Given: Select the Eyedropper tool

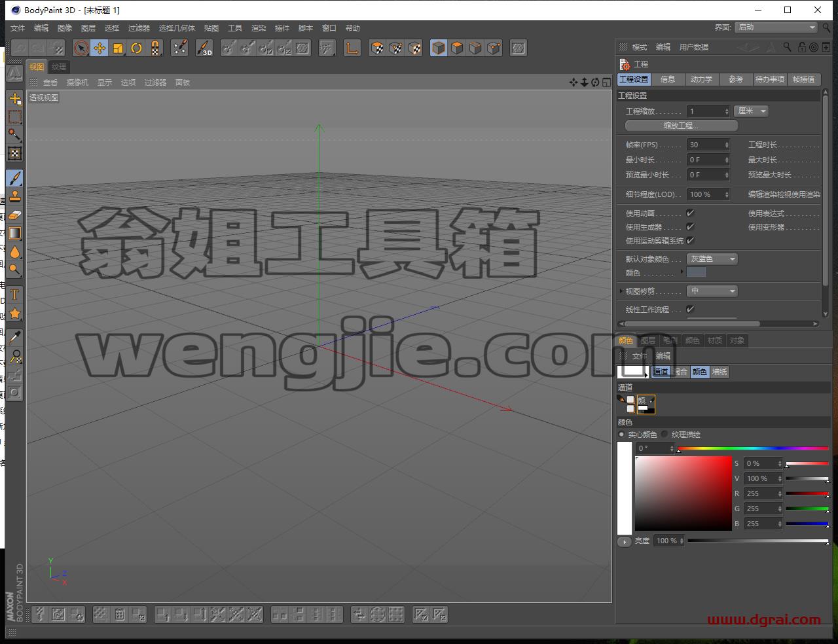Looking at the screenshot, I should (14, 338).
